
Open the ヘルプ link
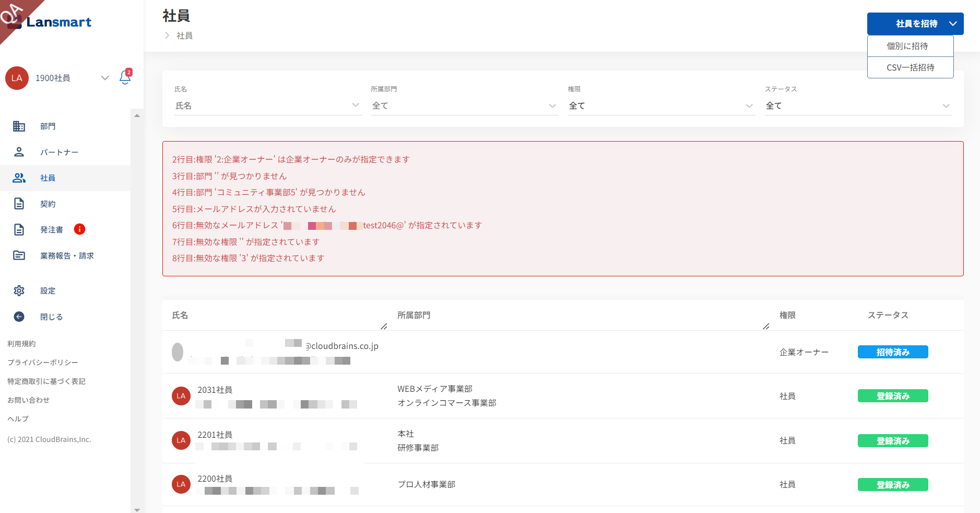[18, 419]
